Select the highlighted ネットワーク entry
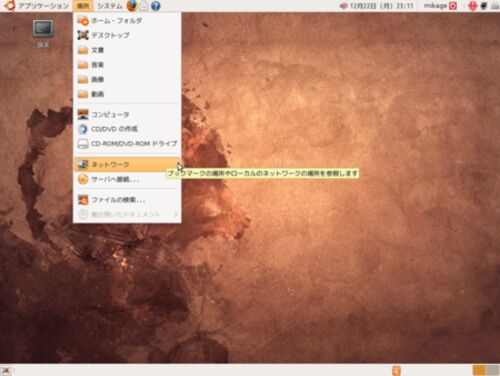The width and height of the screenshot is (500, 376). click(127, 165)
